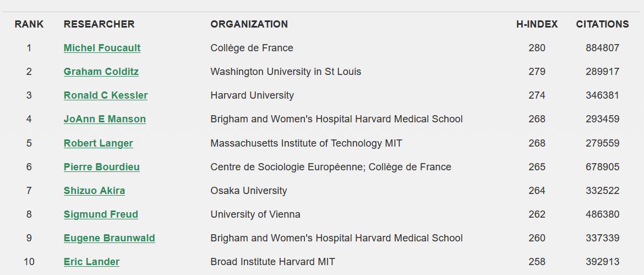Click the RANK column header
Viewport: 644px width, 275px height.
tap(29, 24)
